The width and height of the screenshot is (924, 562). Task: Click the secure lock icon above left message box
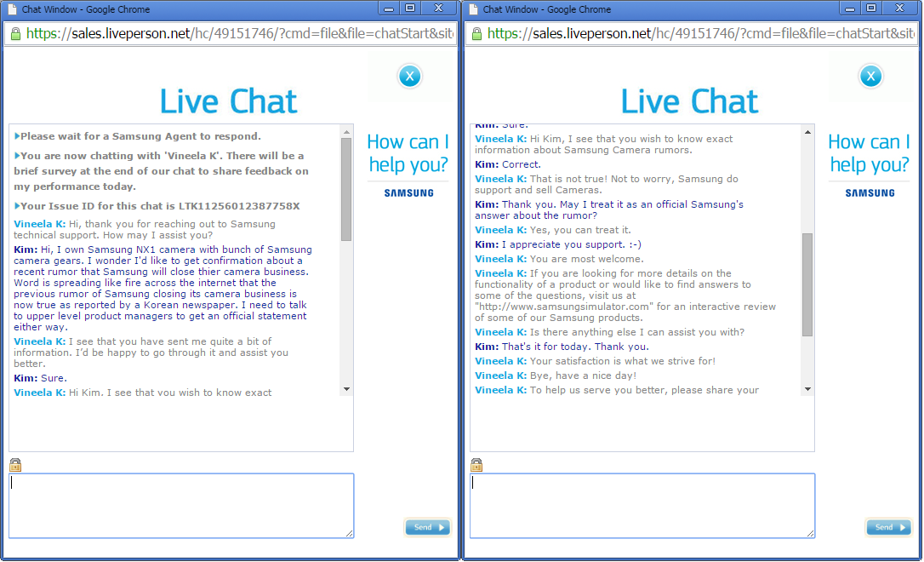[x=15, y=465]
